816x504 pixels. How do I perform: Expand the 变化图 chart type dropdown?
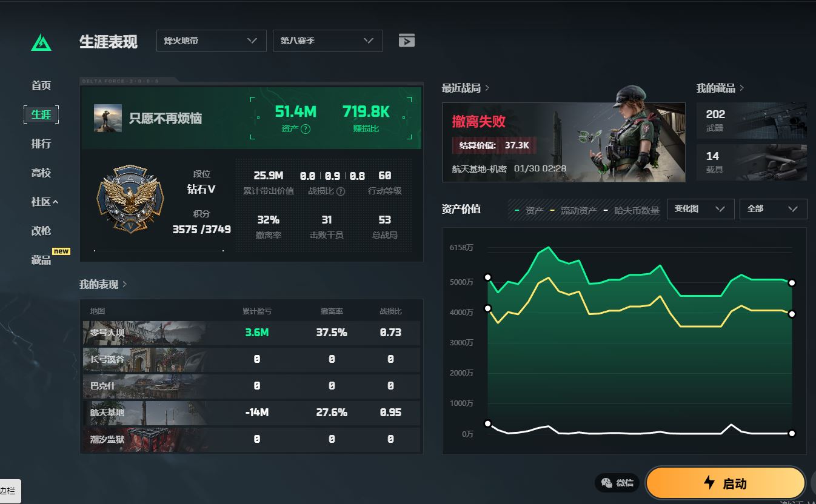point(700,209)
